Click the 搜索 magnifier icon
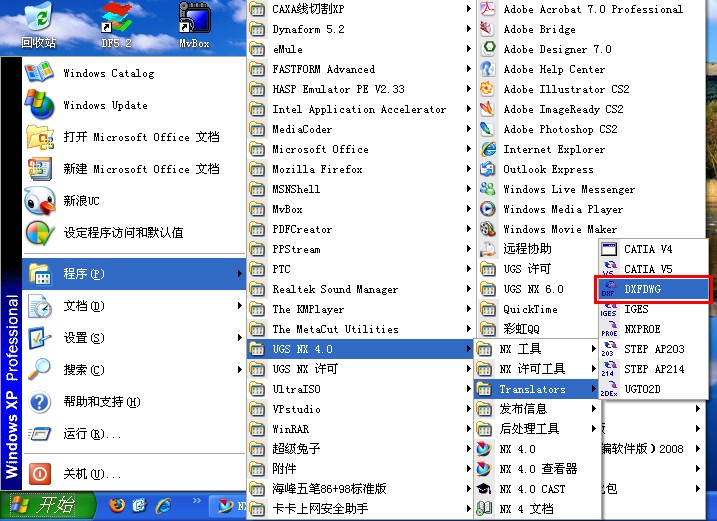The width and height of the screenshot is (717, 521). [x=40, y=370]
